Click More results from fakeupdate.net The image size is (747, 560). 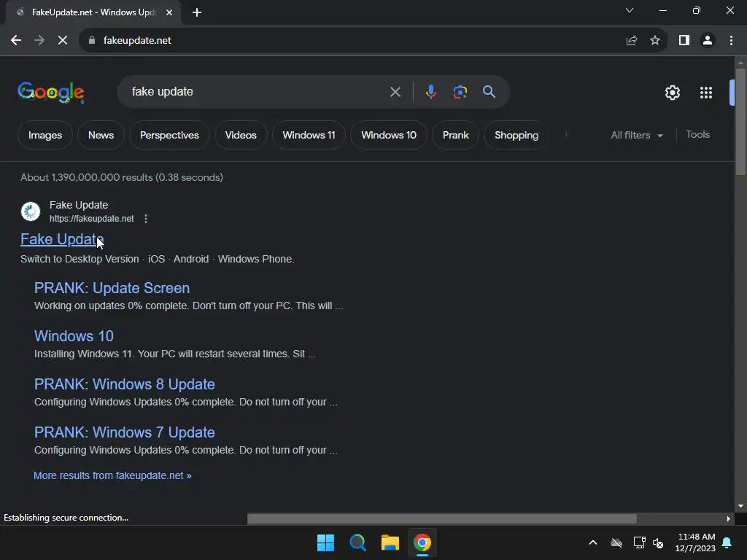(x=112, y=475)
